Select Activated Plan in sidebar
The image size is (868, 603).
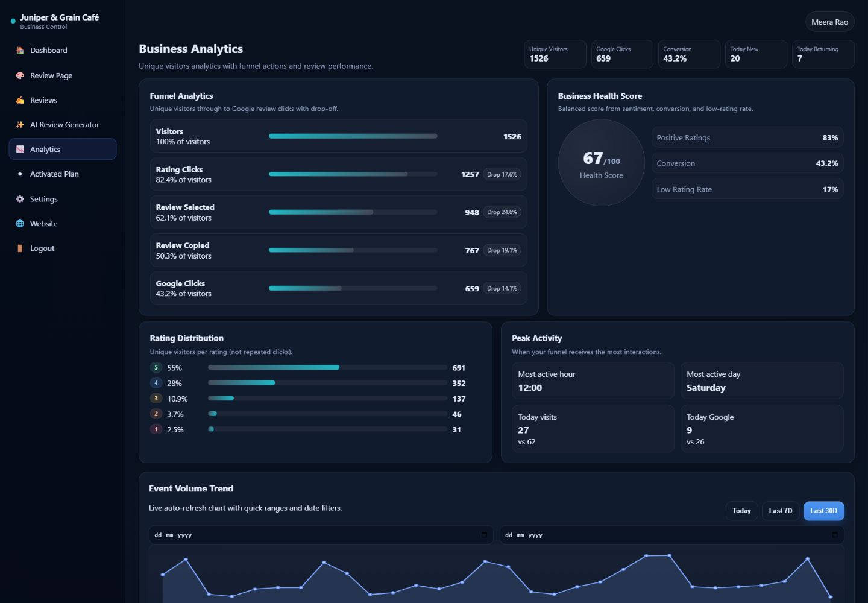coord(63,174)
